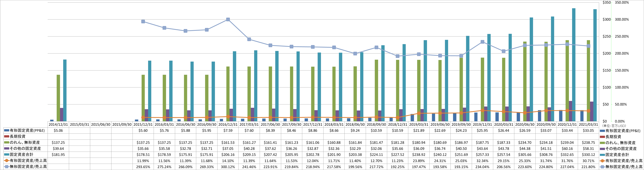Viewport: 644px width, 170px height.
Task: Click the $60.16 その他の固定資産 cell
Action: pos(567,149)
